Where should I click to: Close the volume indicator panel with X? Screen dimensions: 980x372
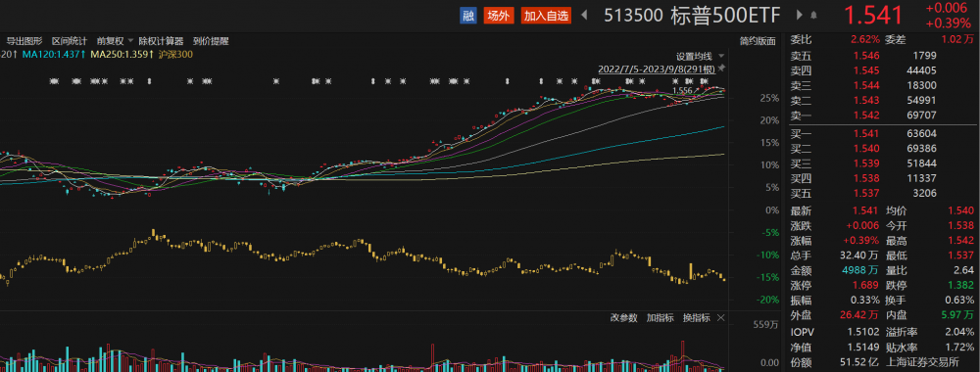tap(720, 318)
